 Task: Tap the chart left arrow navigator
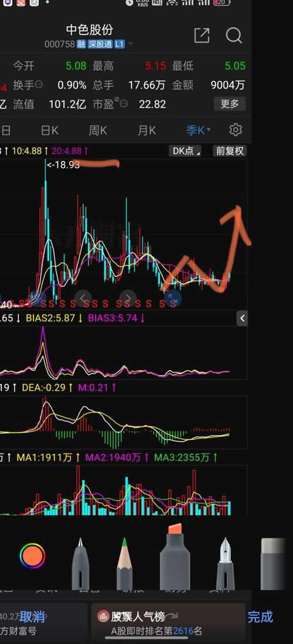(x=83, y=298)
